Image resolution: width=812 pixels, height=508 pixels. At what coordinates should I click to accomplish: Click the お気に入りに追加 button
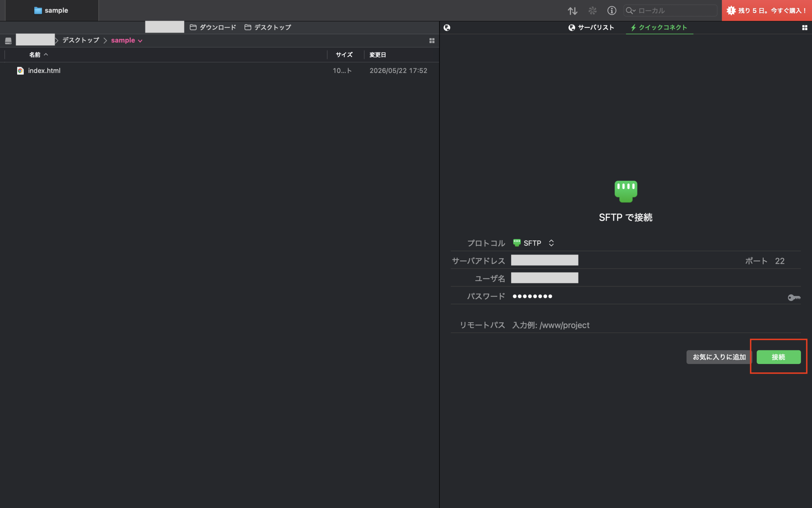click(719, 357)
